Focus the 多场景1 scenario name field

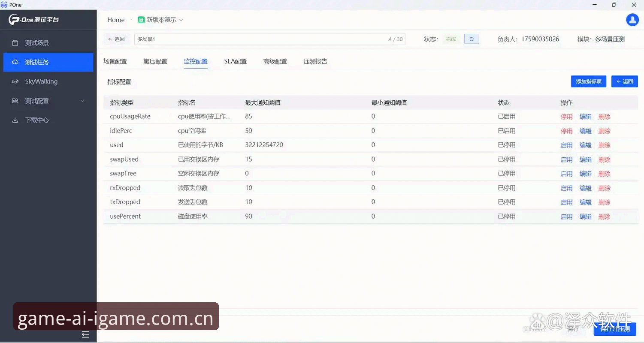(270, 39)
